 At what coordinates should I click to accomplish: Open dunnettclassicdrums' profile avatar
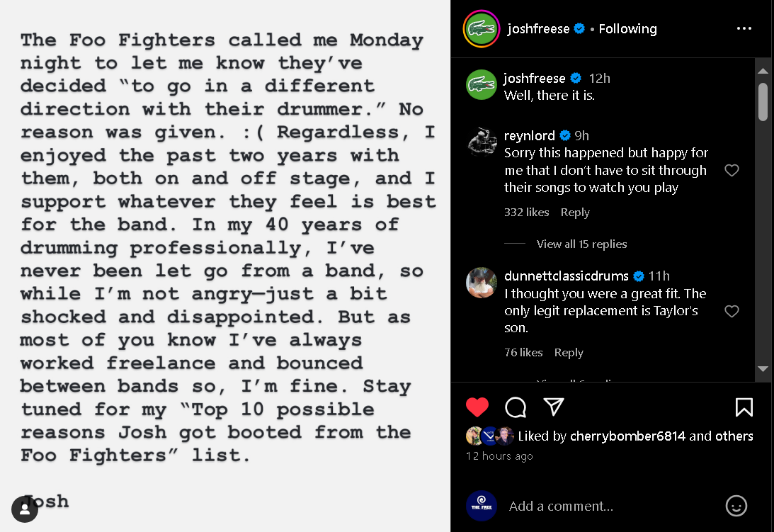click(x=481, y=283)
